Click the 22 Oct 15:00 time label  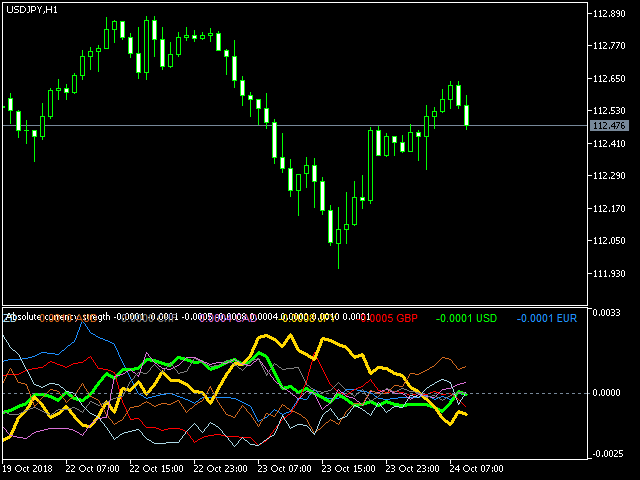pyautogui.click(x=156, y=468)
